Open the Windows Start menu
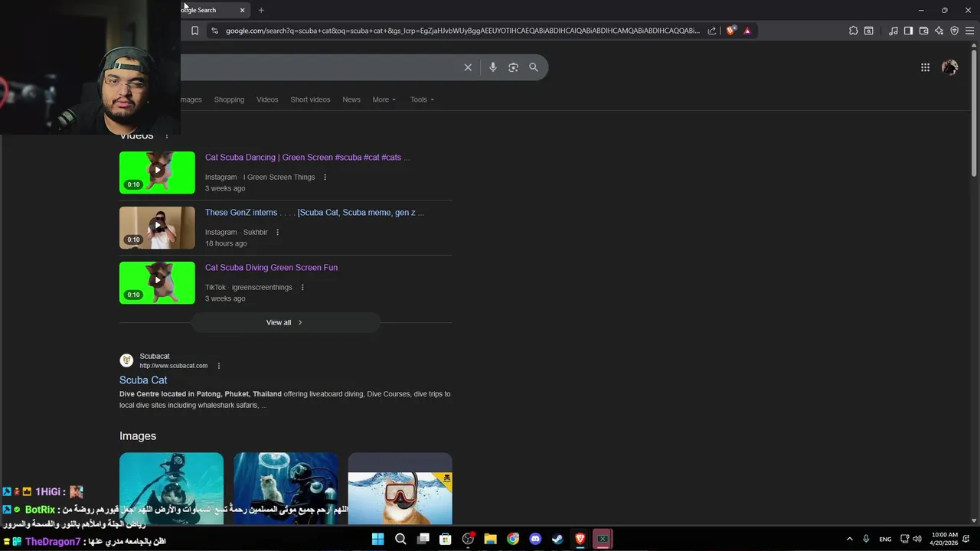 coord(377,539)
